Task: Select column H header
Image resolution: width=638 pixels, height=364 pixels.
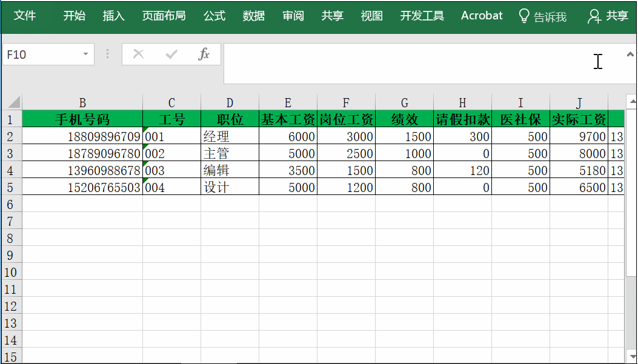Action: (463, 102)
